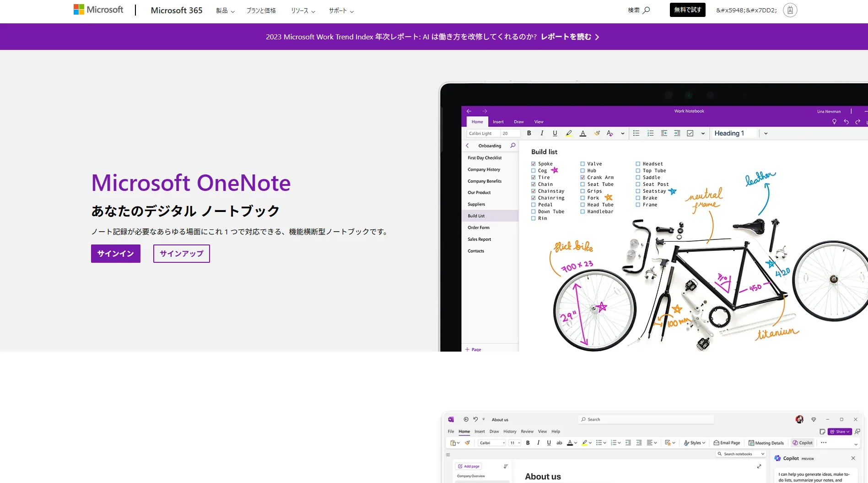Open the search magnifier in page header
Viewport: 868px width, 483px height.
646,10
